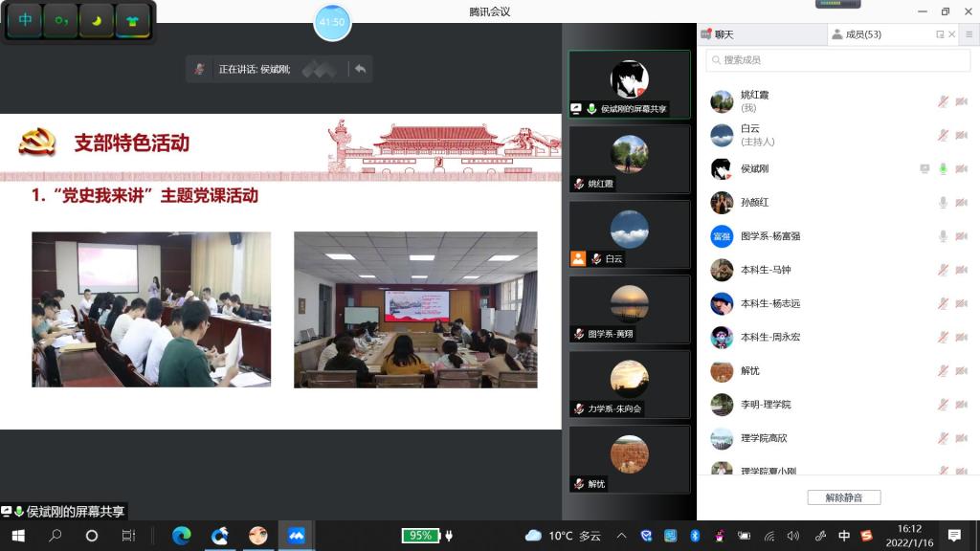Click the 搜索成员 search field
This screenshot has height=551, width=980.
(x=837, y=60)
